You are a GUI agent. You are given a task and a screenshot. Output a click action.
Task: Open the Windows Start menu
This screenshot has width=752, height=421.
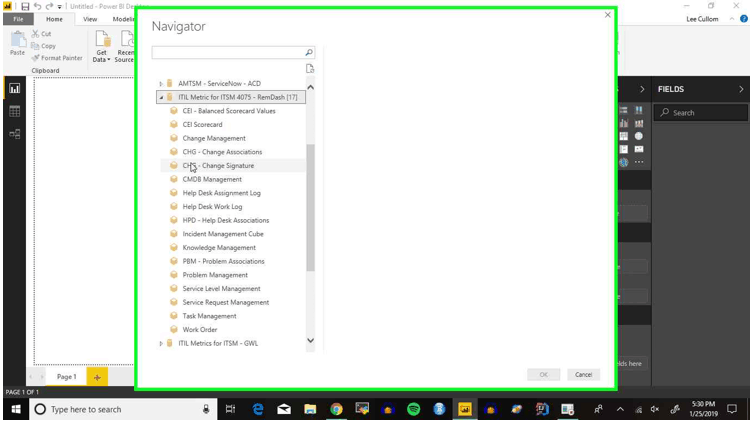pyautogui.click(x=16, y=409)
